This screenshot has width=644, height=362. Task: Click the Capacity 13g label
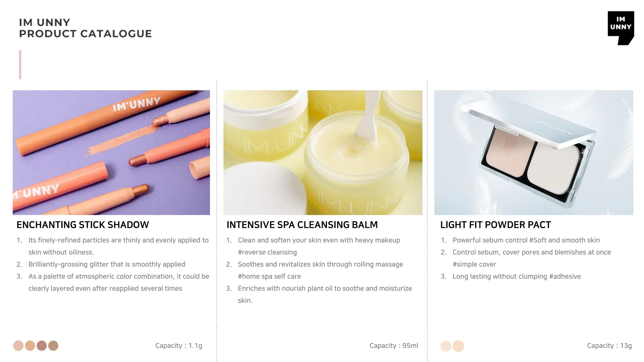(609, 346)
